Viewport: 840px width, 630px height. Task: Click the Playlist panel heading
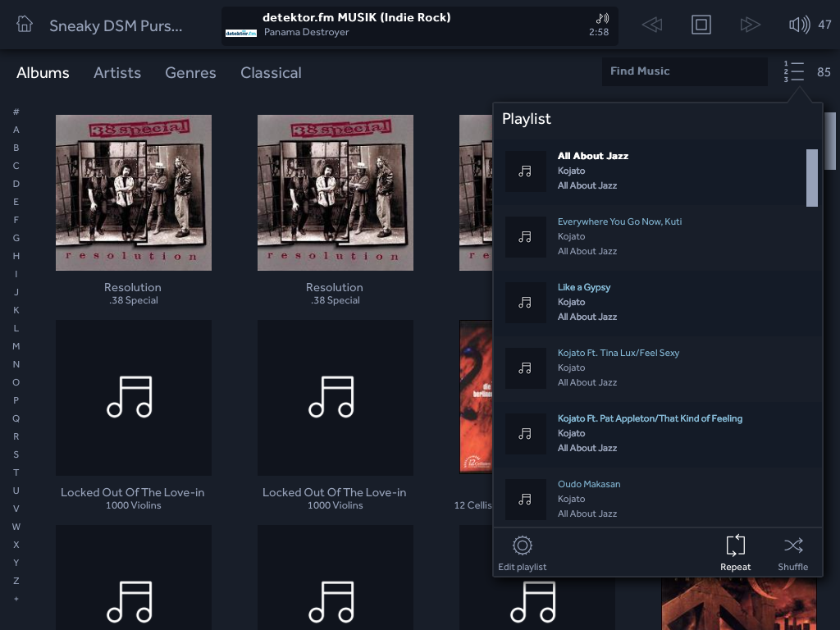[526, 119]
